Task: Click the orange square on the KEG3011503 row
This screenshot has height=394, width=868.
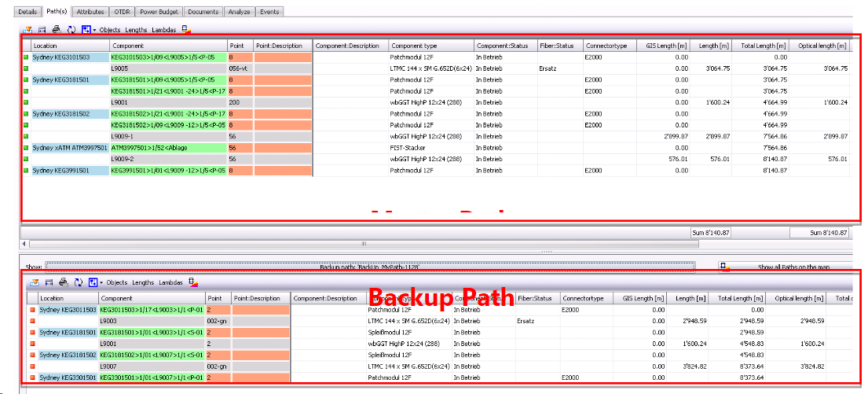Action: pyautogui.click(x=33, y=310)
